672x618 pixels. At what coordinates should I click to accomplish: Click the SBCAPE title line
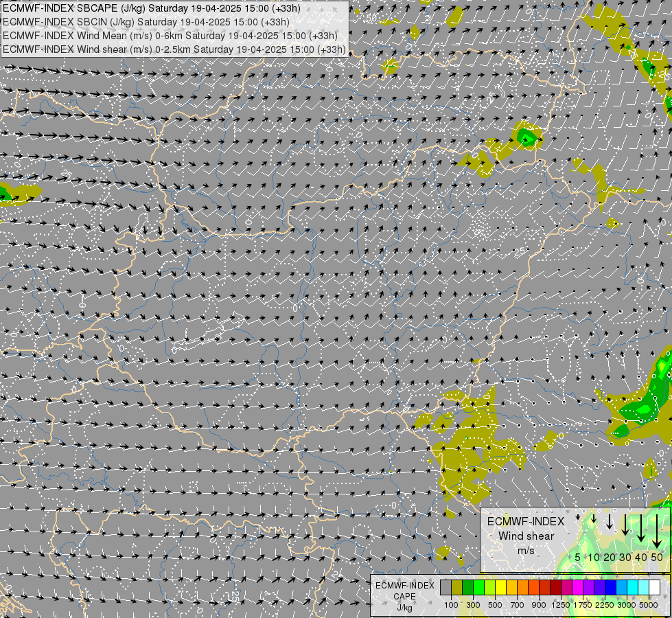pyautogui.click(x=151, y=8)
